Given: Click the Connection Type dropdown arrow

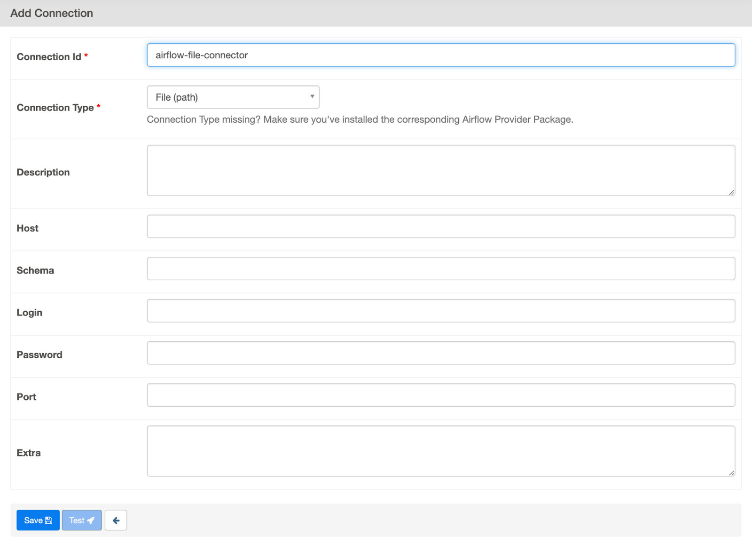Looking at the screenshot, I should (x=312, y=97).
